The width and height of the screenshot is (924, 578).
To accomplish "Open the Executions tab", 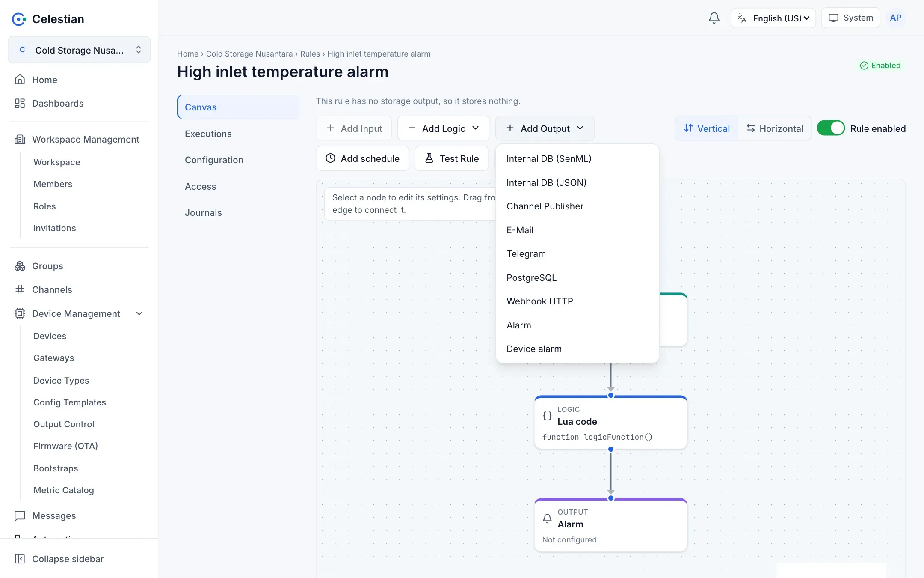I will pyautogui.click(x=238, y=134).
